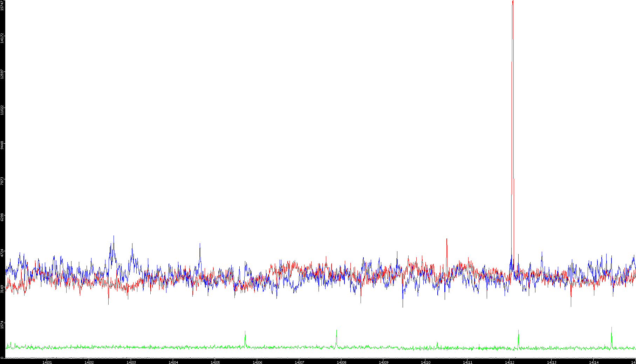Click the green spike after 14:14

(611, 328)
